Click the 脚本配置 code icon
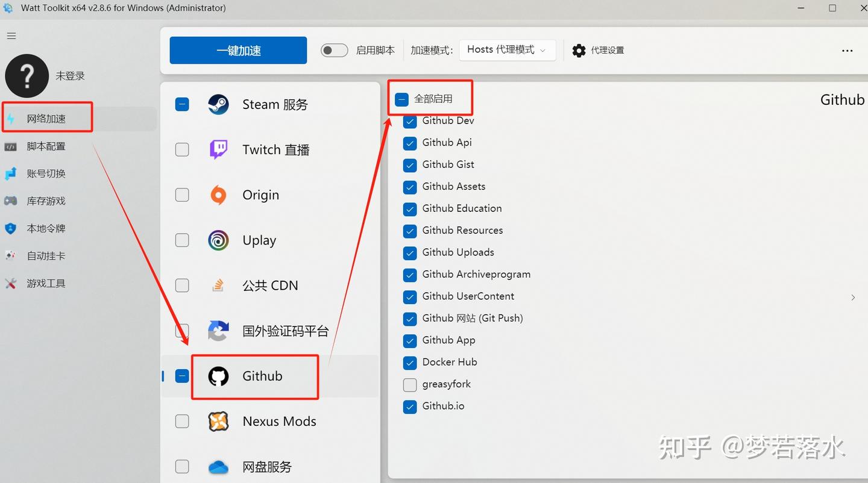Screen dimensions: 868x483 point(10,146)
